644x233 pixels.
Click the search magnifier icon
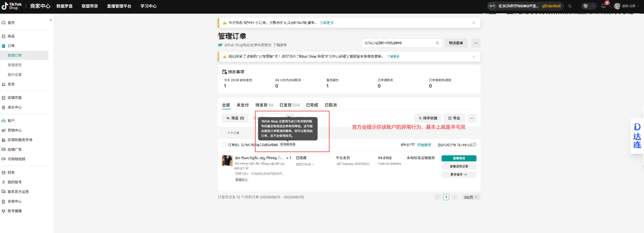click(x=437, y=43)
